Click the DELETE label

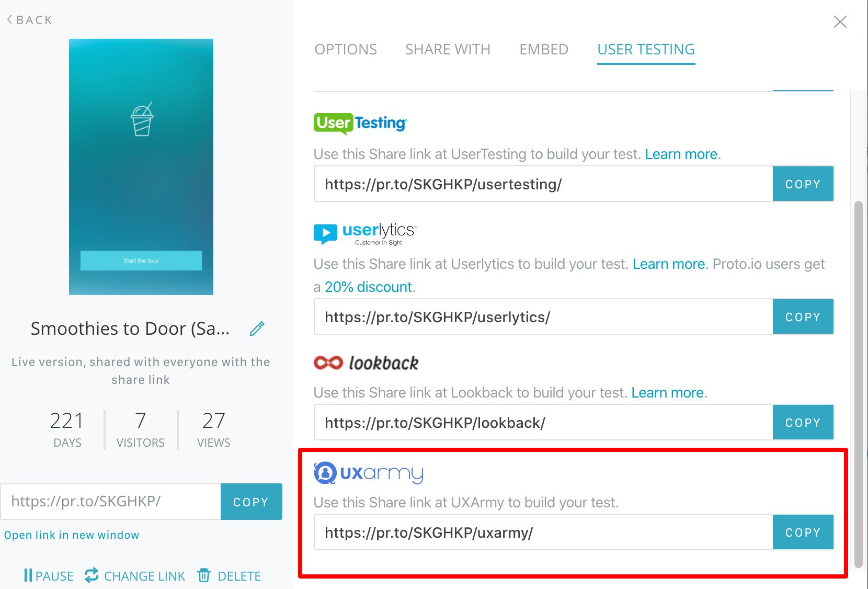tap(239, 576)
